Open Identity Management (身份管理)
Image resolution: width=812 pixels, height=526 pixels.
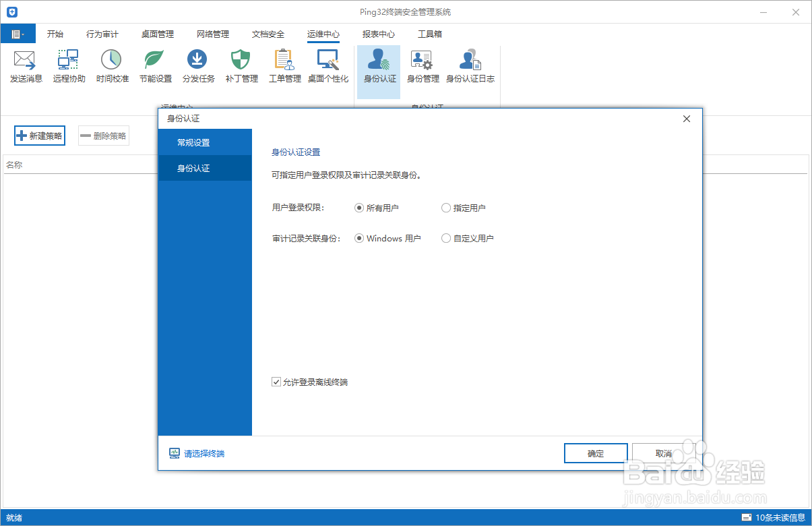pos(423,67)
